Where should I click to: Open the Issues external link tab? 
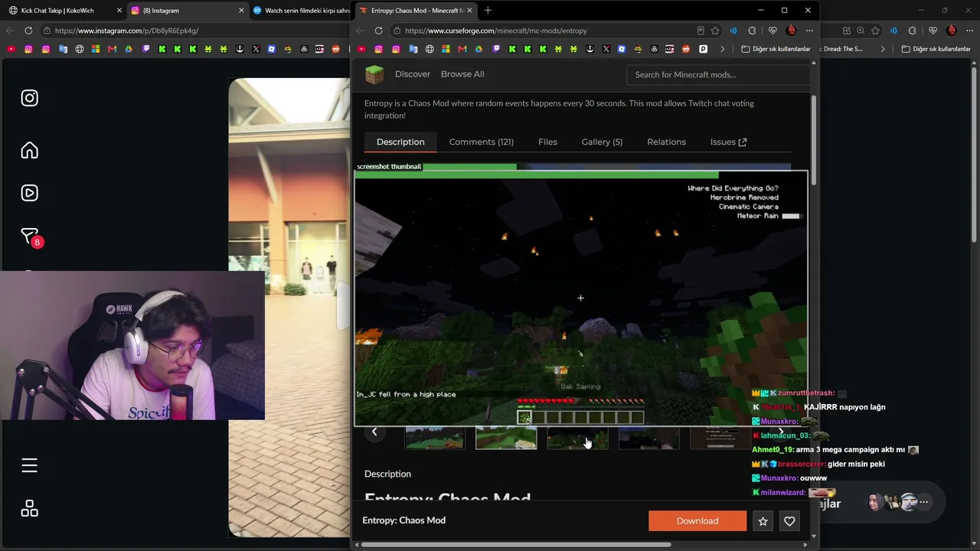point(728,142)
